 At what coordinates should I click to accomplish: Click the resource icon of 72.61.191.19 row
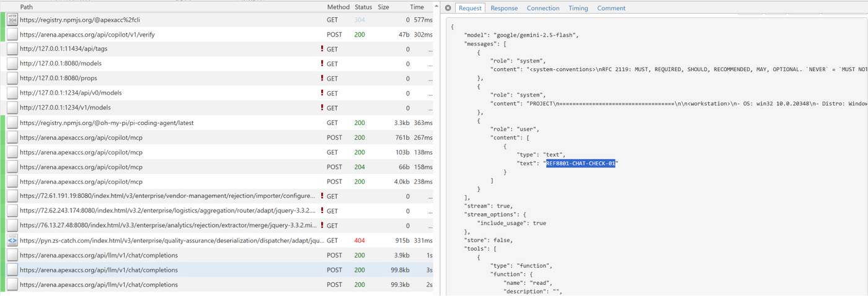click(x=12, y=196)
